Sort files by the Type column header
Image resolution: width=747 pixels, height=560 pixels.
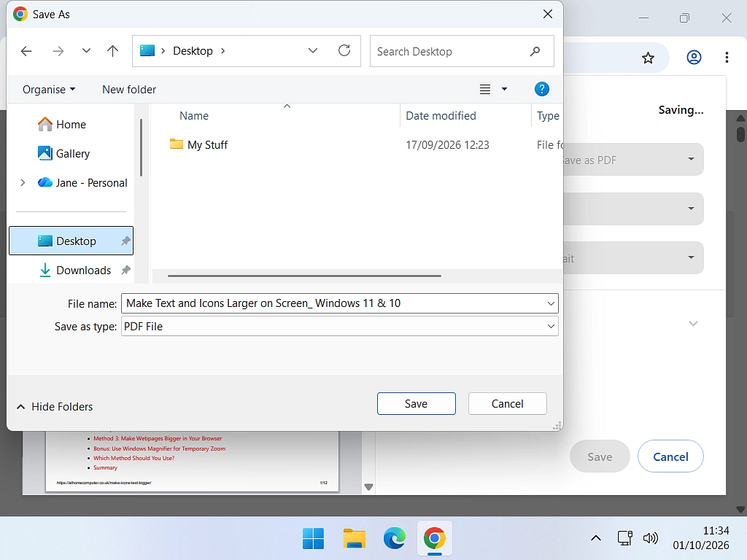pos(547,116)
